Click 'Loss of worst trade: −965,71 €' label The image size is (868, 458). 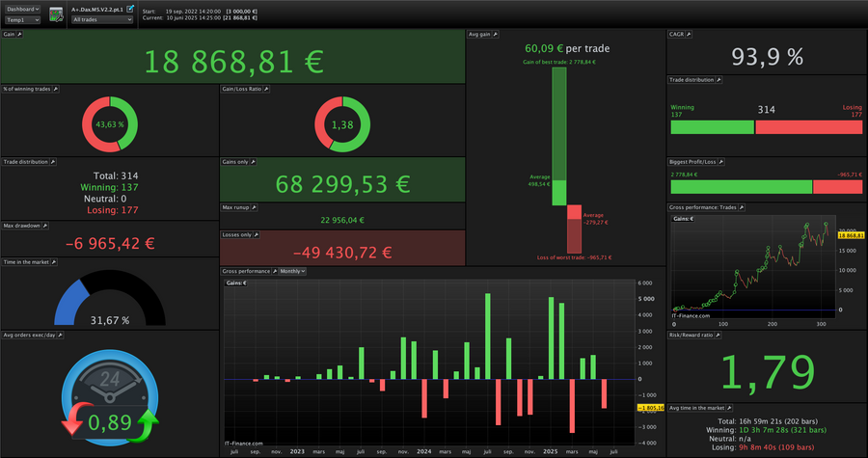pyautogui.click(x=574, y=257)
